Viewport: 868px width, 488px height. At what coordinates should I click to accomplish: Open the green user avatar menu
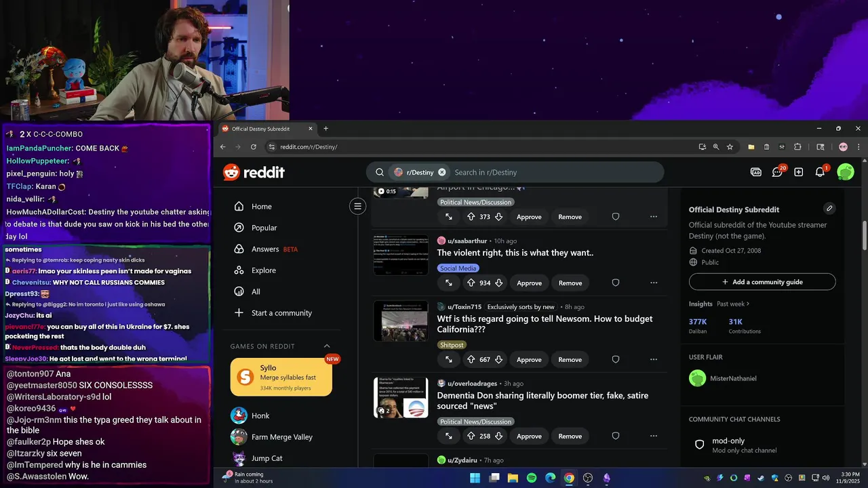coord(846,172)
